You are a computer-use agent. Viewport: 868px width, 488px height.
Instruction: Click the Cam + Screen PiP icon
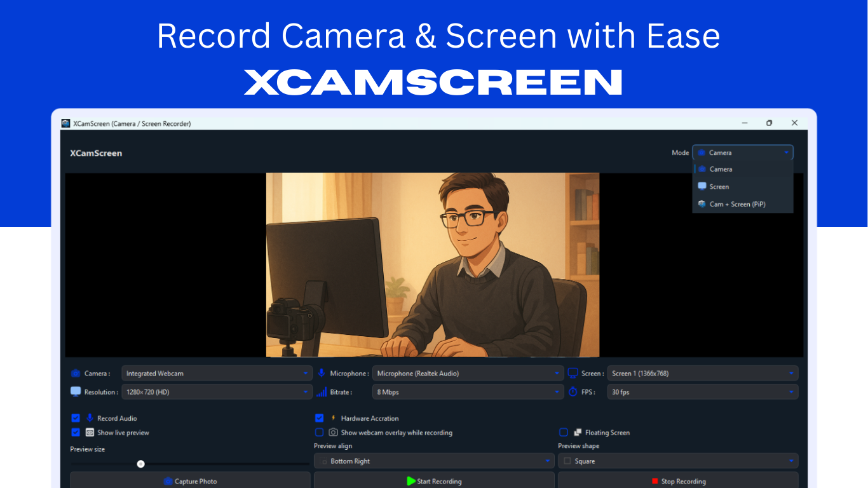[x=702, y=204]
